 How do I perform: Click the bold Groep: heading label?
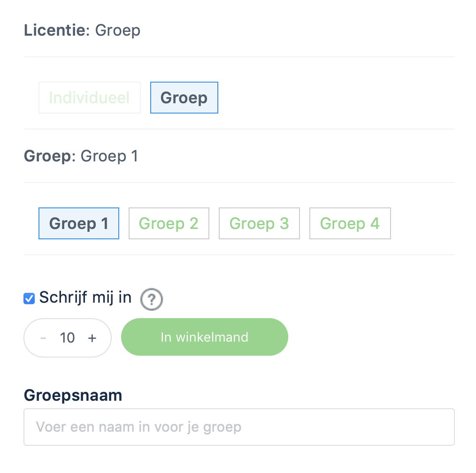(49, 156)
